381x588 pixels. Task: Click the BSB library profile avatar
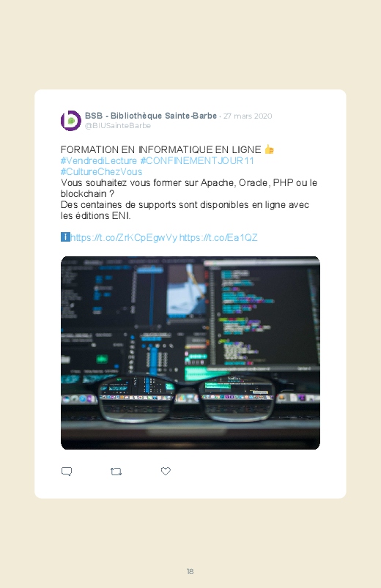pyautogui.click(x=71, y=120)
